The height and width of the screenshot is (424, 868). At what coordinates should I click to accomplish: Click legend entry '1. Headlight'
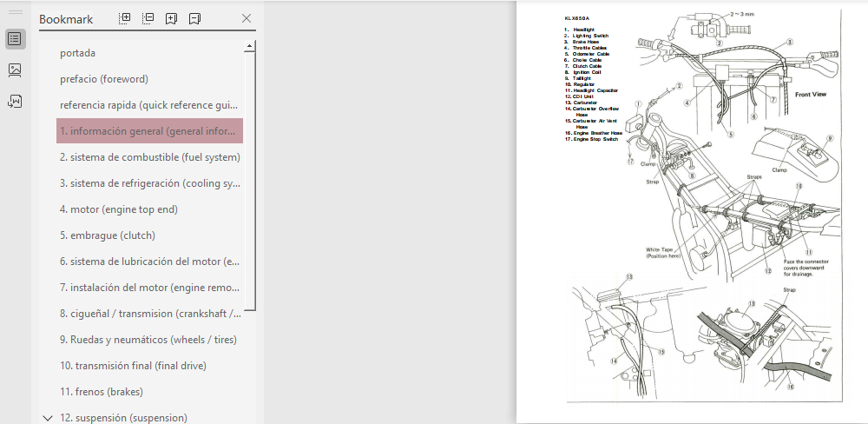click(578, 30)
